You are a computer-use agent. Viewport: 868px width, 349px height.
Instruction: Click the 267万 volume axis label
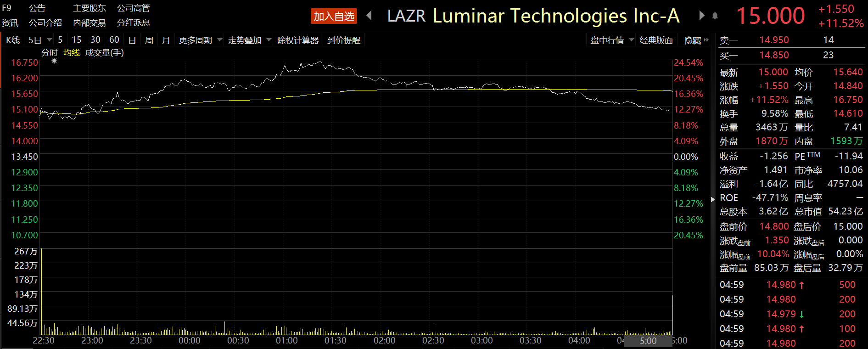coord(26,251)
